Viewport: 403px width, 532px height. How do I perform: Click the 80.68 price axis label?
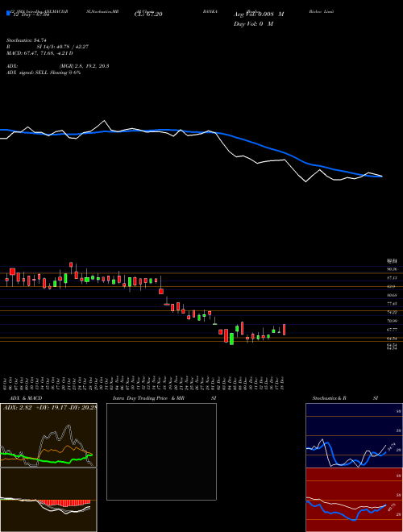coord(392,295)
